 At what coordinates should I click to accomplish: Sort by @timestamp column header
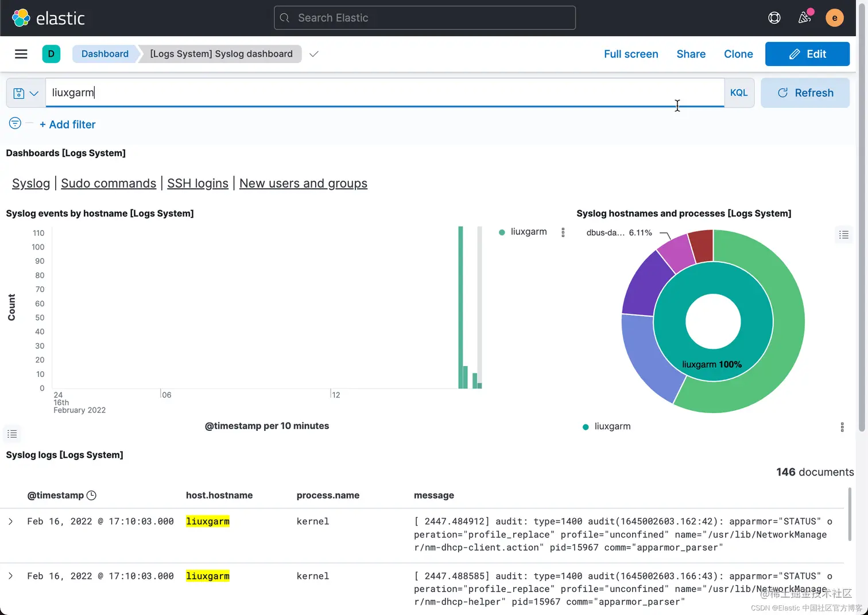point(56,495)
